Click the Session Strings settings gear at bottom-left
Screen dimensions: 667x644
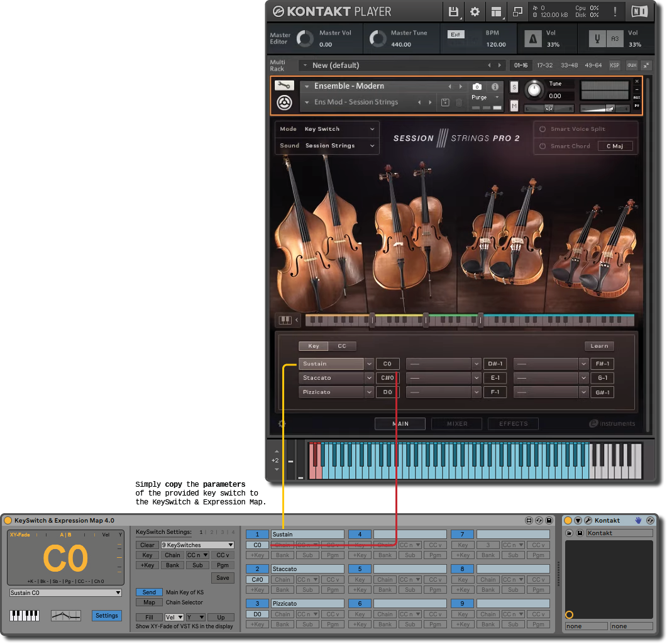[282, 424]
